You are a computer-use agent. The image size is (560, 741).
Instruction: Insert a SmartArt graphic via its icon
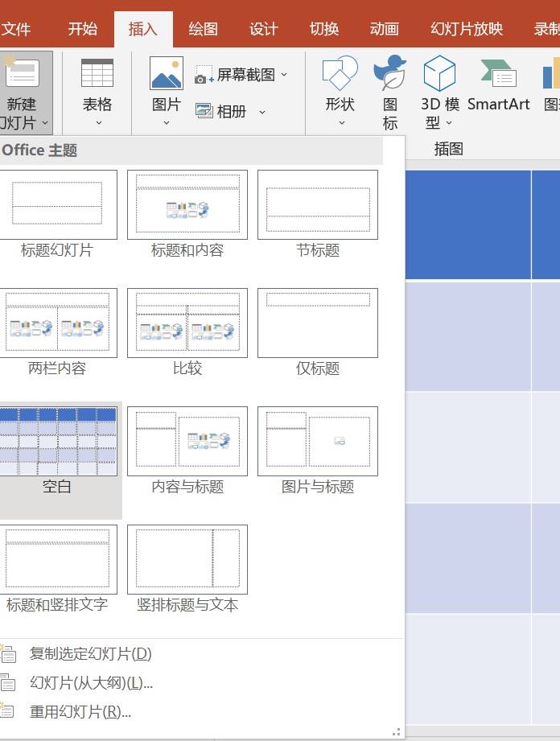pos(499,73)
